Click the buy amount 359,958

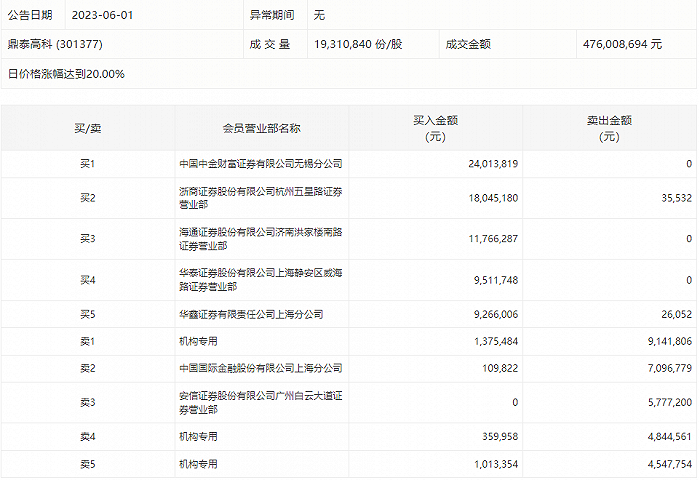click(500, 437)
